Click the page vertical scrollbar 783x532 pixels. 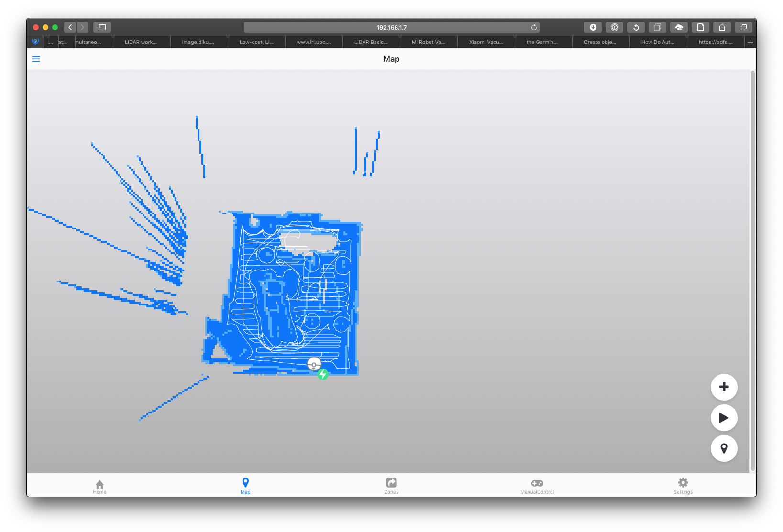[753, 271]
